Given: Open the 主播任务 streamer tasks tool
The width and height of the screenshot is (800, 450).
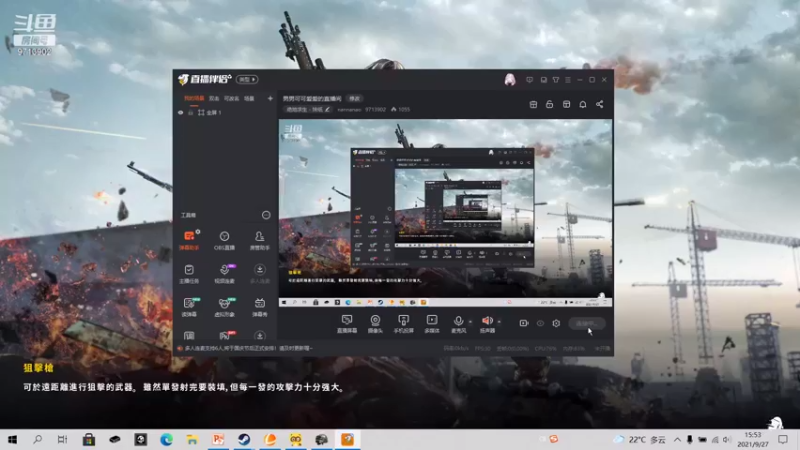Looking at the screenshot, I should [189, 274].
